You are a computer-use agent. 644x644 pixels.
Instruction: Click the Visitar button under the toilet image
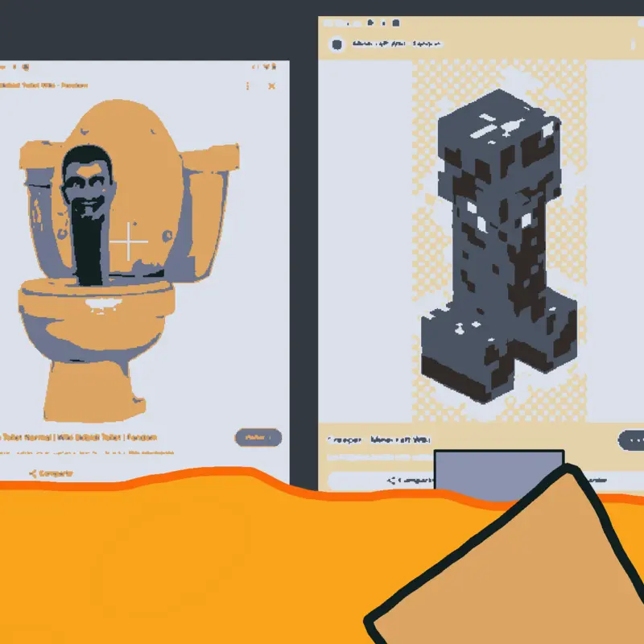(258, 437)
